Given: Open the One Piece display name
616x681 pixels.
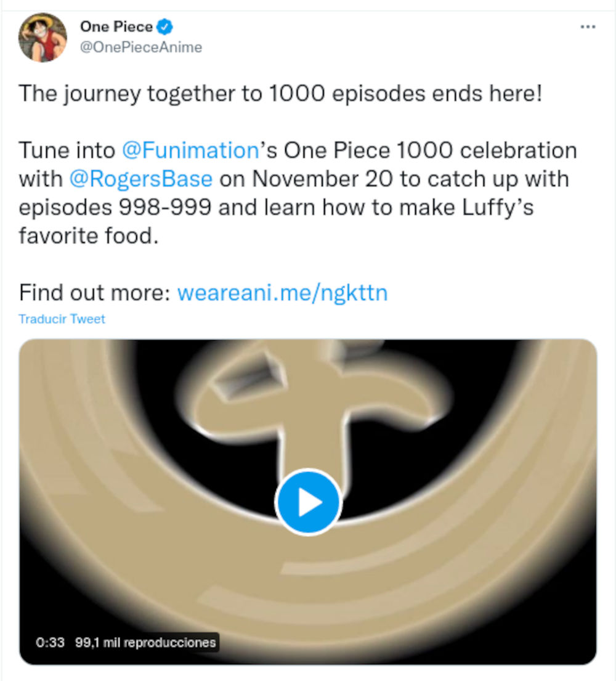Looking at the screenshot, I should click(116, 27).
